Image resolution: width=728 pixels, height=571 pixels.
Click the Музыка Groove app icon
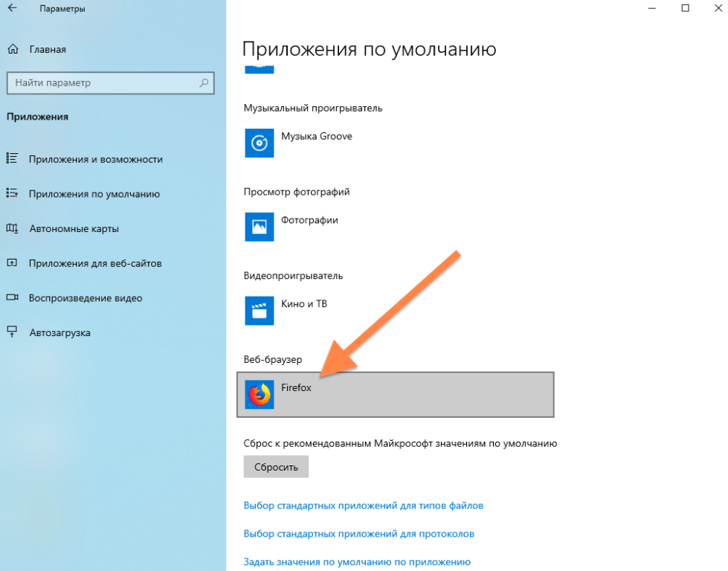pyautogui.click(x=259, y=143)
